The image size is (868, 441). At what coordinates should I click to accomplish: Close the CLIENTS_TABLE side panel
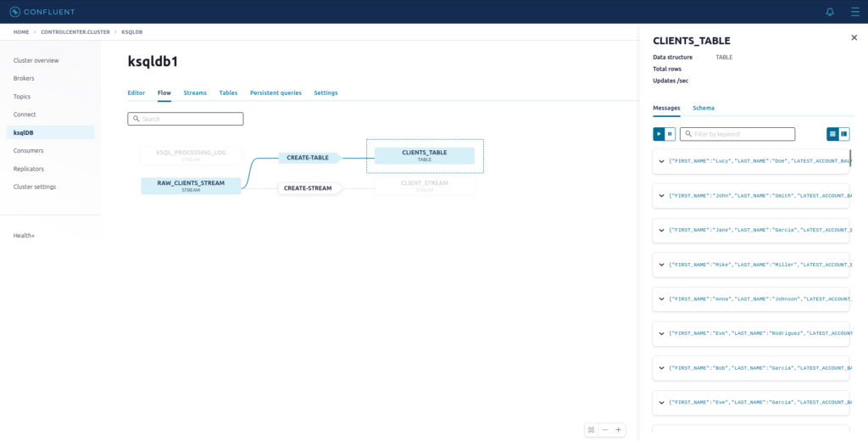click(x=854, y=38)
